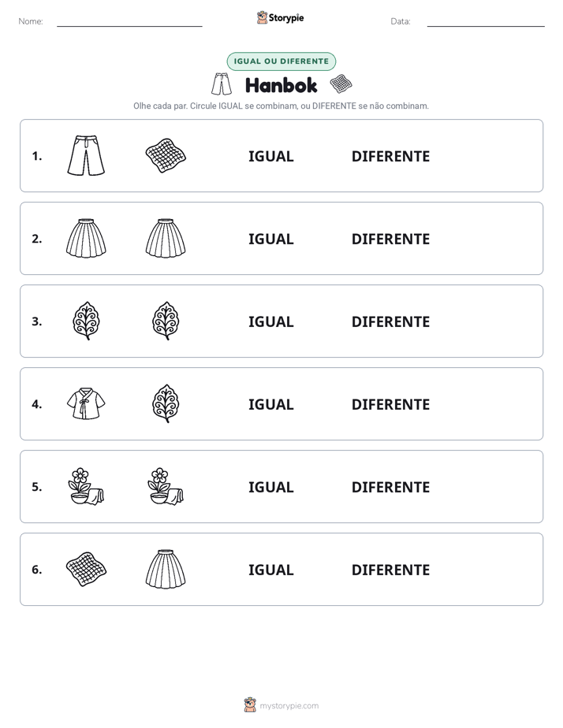Image resolution: width=563 pixels, height=728 pixels.
Task: Choose DIFERENTE for row 1
Action: point(390,157)
